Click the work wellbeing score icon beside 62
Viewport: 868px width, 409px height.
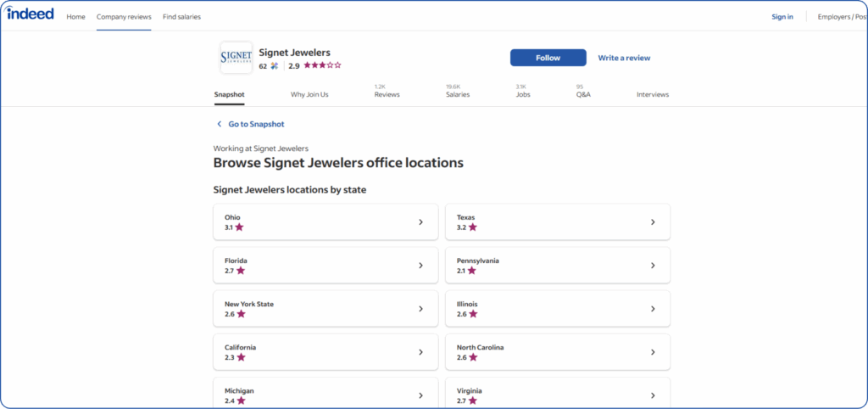click(x=275, y=66)
